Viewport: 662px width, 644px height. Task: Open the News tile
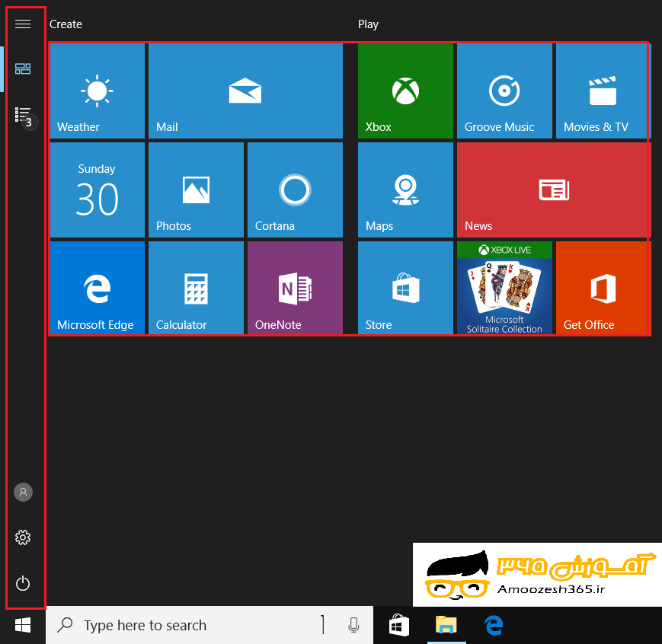pos(554,190)
